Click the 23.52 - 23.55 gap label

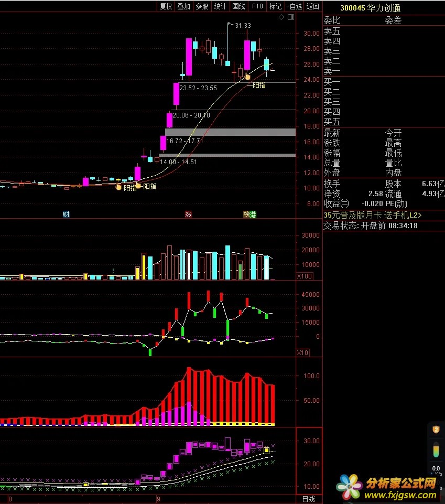tap(198, 88)
